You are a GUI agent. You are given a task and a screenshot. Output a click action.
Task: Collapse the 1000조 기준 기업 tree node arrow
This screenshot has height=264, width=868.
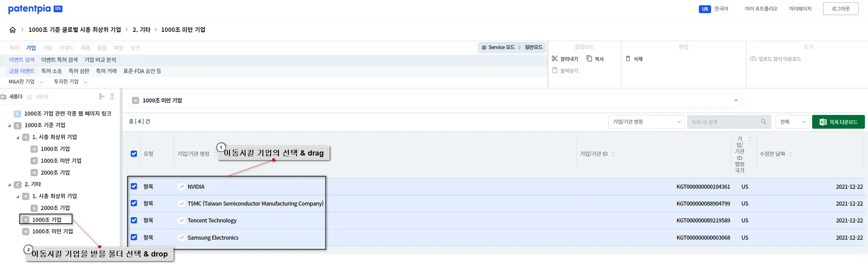(9, 126)
